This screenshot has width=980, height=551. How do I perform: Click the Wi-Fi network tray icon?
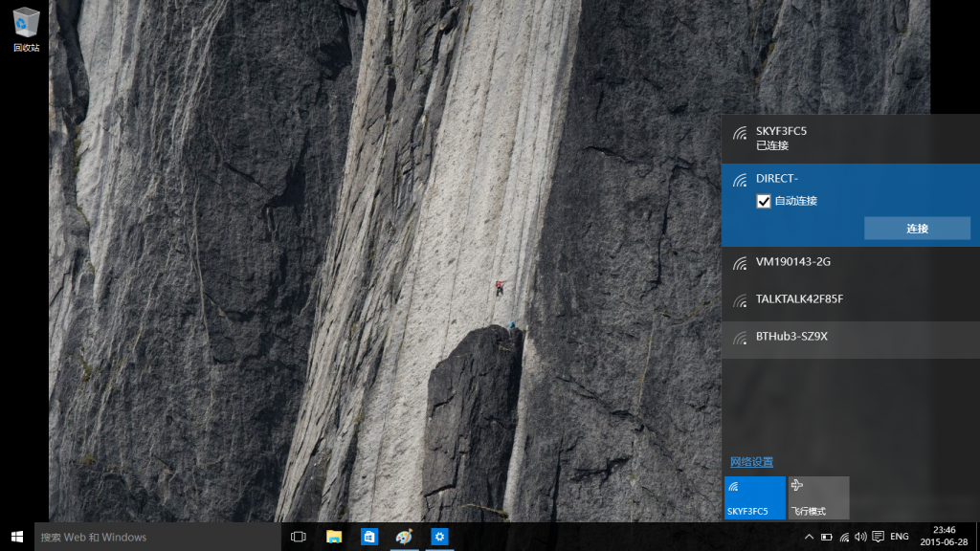(x=844, y=537)
